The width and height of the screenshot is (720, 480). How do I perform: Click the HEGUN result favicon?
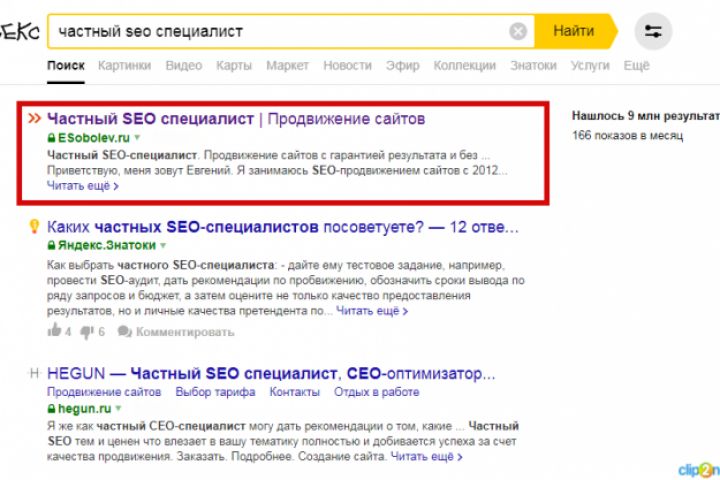[x=34, y=373]
